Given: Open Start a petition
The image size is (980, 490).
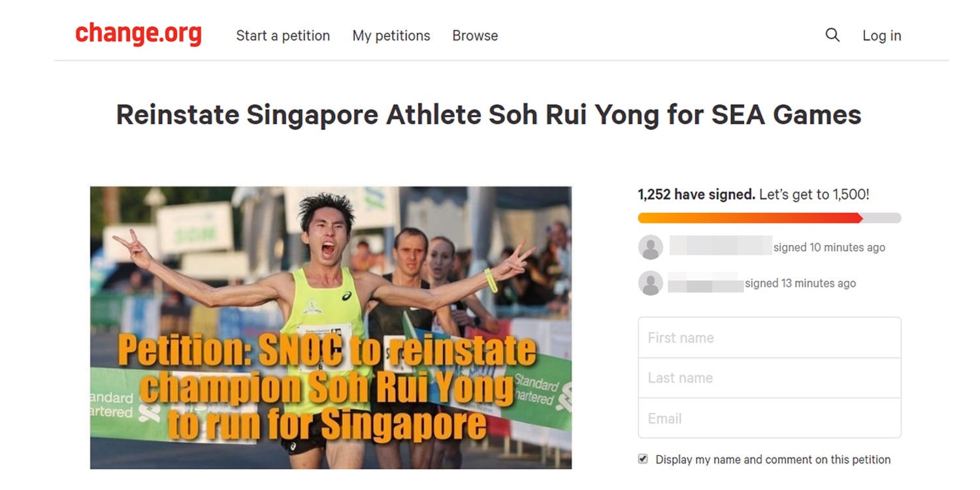Looking at the screenshot, I should tap(283, 36).
